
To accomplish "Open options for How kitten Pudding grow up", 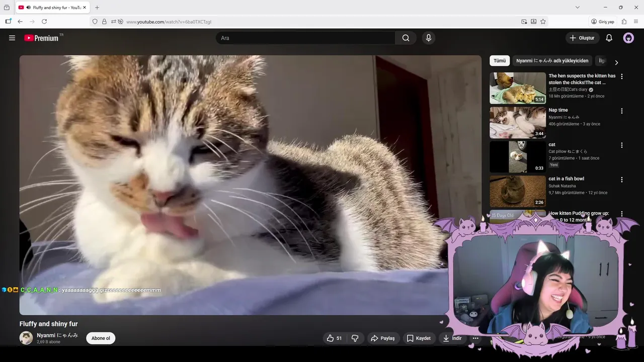I will [622, 214].
